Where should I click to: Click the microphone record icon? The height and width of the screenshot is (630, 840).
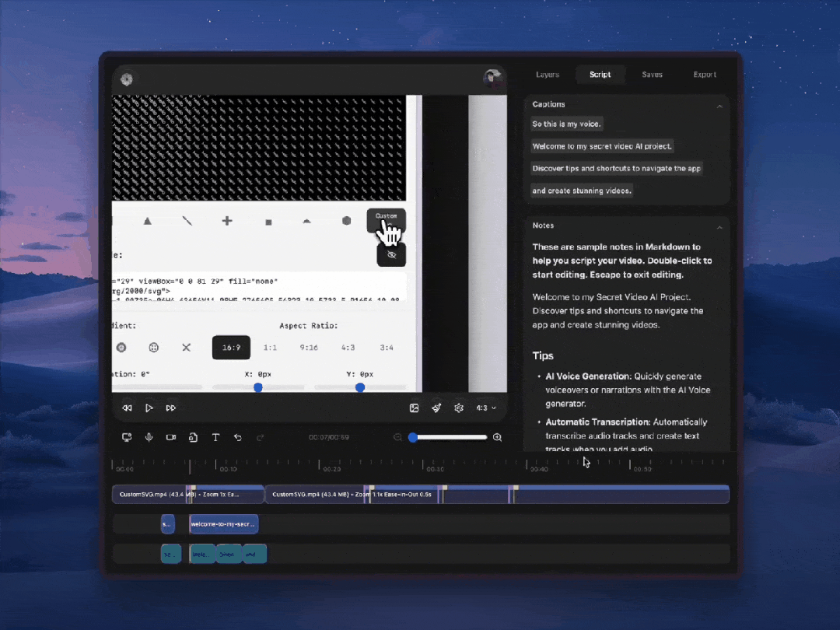[x=149, y=437]
